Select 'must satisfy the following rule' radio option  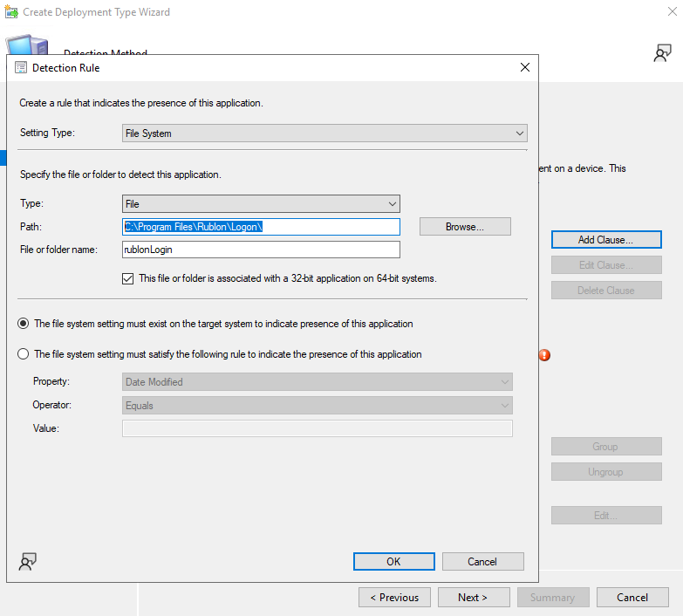(24, 354)
